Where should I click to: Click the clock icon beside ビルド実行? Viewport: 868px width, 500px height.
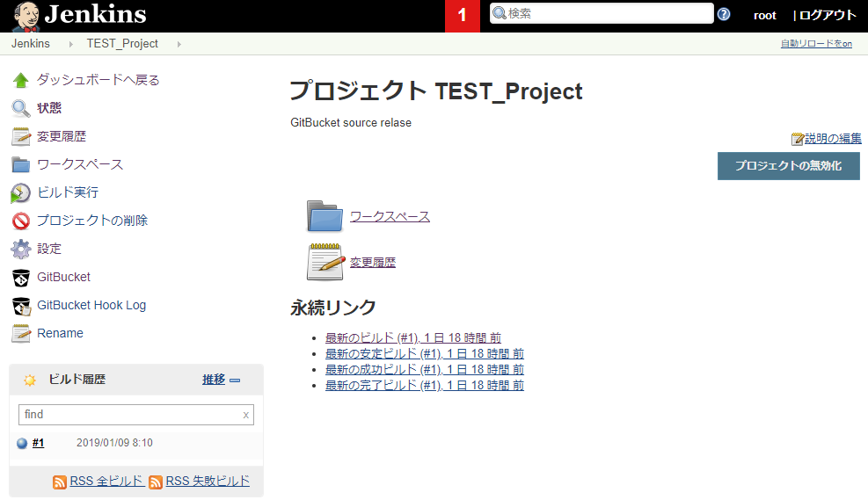click(20, 193)
